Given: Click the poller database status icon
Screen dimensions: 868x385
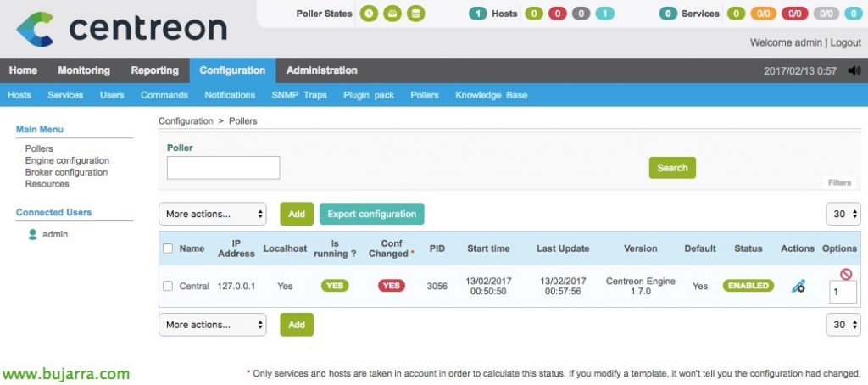Looking at the screenshot, I should tap(415, 14).
